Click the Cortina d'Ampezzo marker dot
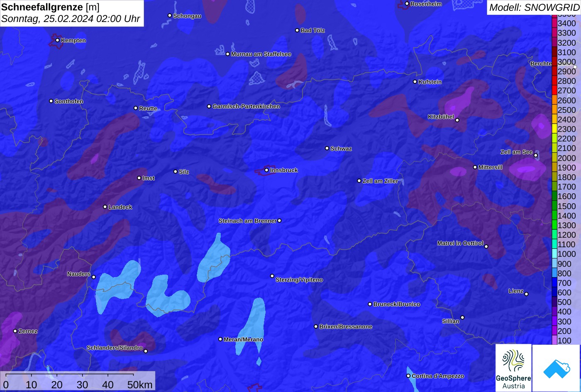The width and height of the screenshot is (581, 392). [x=408, y=376]
